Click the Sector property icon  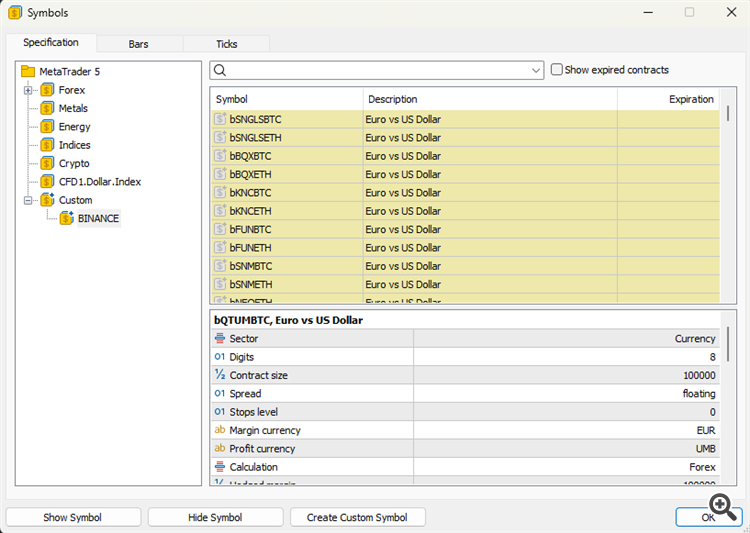click(220, 338)
